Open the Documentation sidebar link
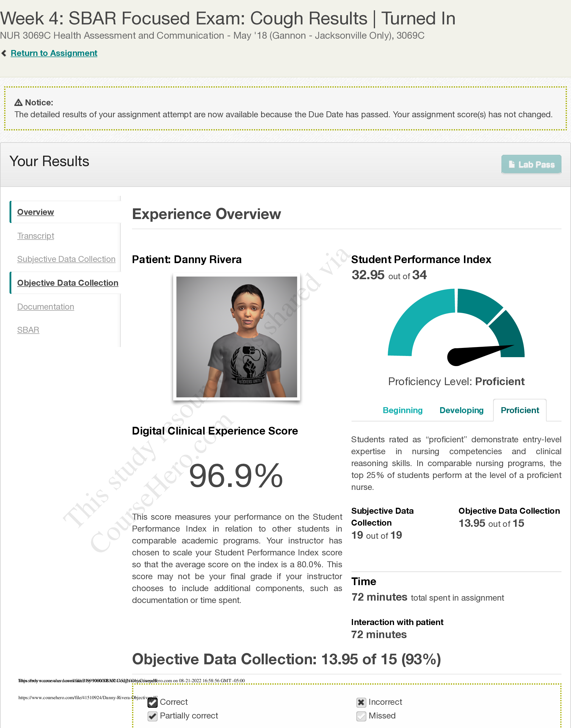 (x=46, y=307)
